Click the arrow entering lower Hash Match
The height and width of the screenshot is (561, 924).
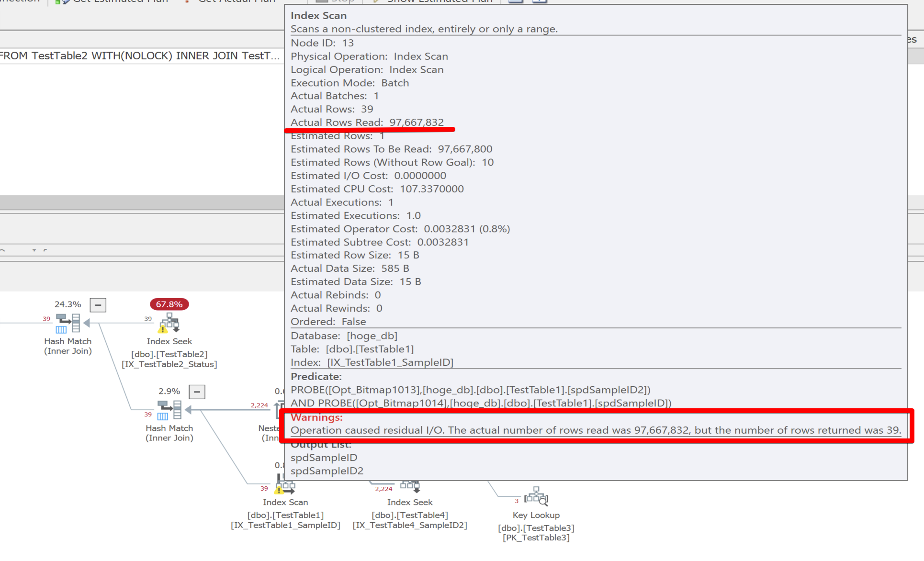[x=188, y=410]
